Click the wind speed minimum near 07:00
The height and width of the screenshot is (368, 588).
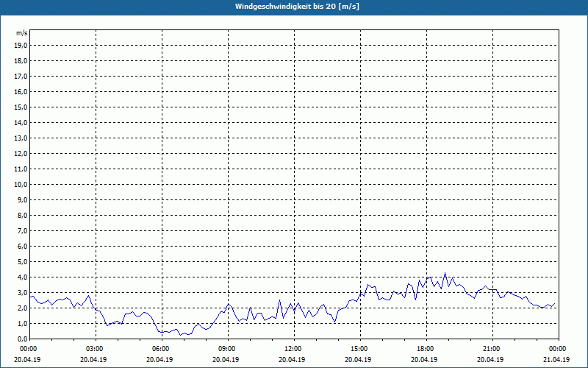tap(180, 335)
